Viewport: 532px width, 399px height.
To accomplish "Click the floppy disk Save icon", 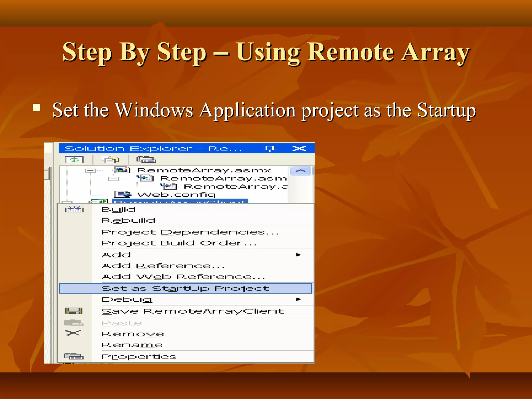I will pos(74,311).
